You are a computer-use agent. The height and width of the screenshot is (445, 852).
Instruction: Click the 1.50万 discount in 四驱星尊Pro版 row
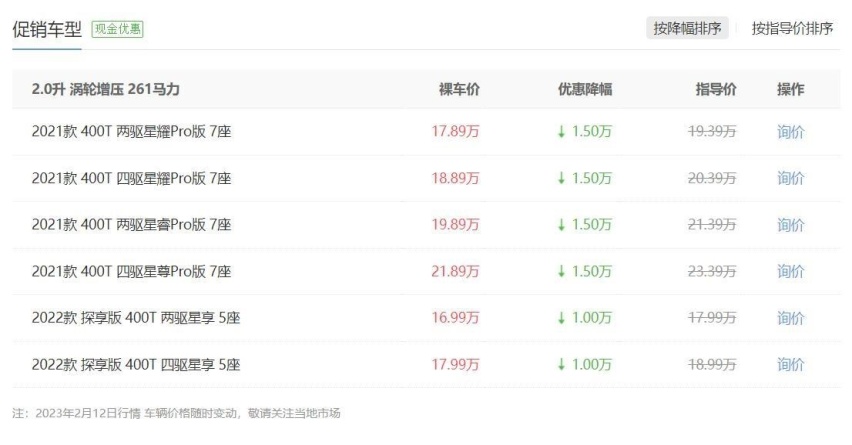coord(585,271)
